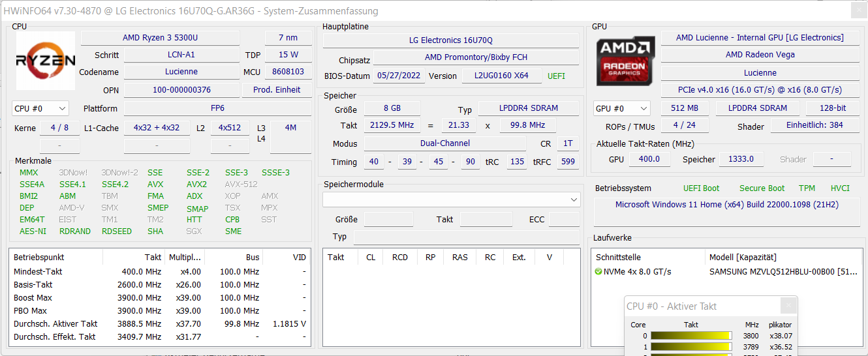868x356 pixels.
Task: Close the CPU #0 Aktiver Takt window
Action: pyautogui.click(x=788, y=305)
